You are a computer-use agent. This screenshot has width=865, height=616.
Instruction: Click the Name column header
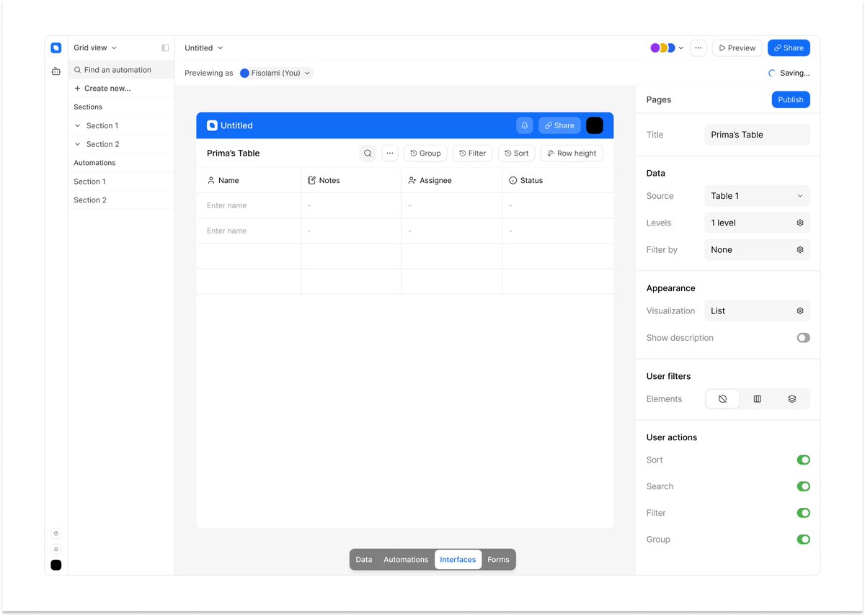249,181
